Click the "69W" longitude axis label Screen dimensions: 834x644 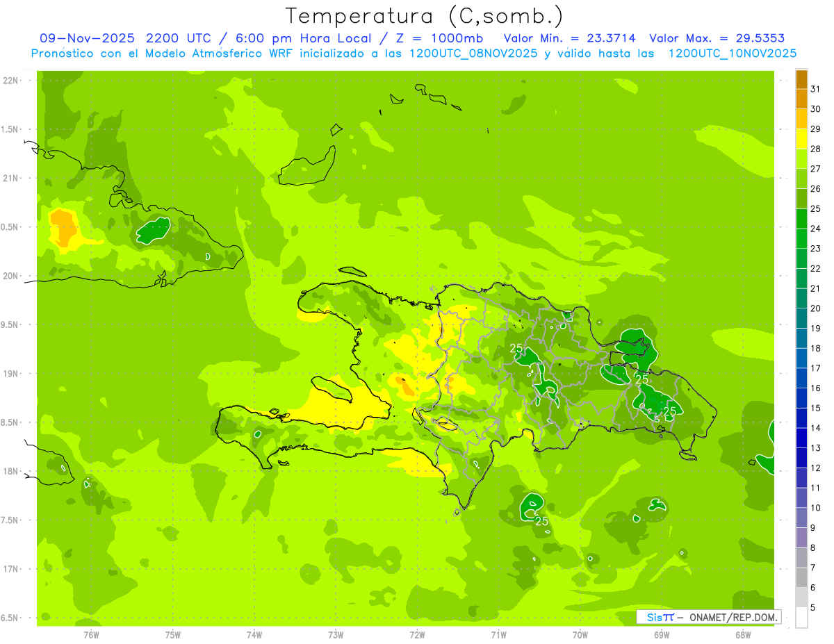[x=662, y=634]
